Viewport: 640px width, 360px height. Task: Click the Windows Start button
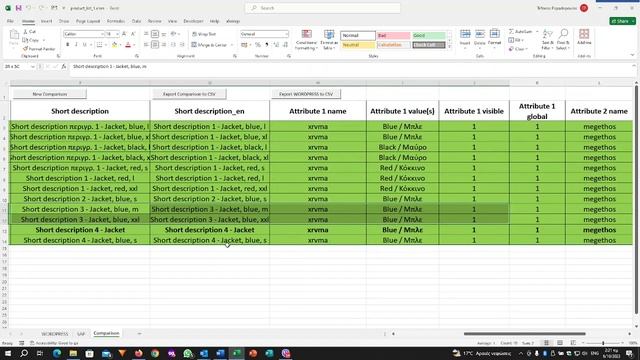tap(8, 353)
